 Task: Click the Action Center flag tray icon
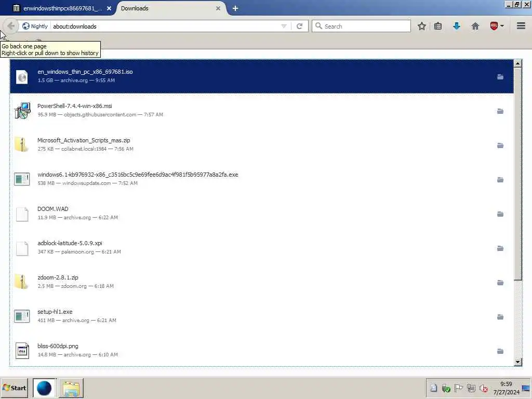click(458, 388)
